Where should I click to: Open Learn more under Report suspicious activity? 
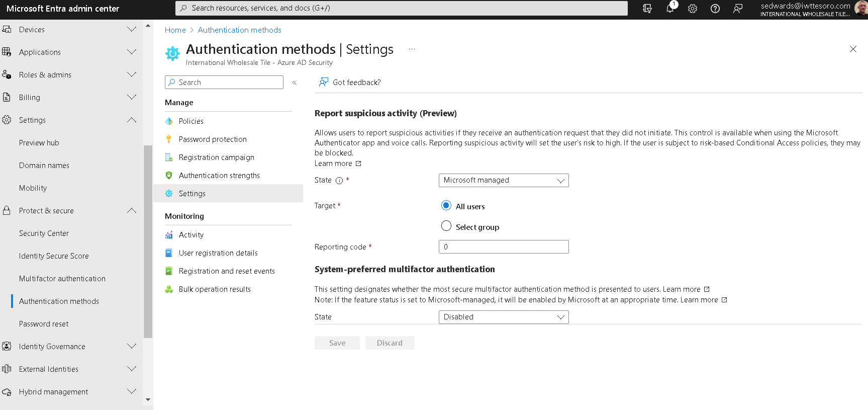pyautogui.click(x=333, y=163)
